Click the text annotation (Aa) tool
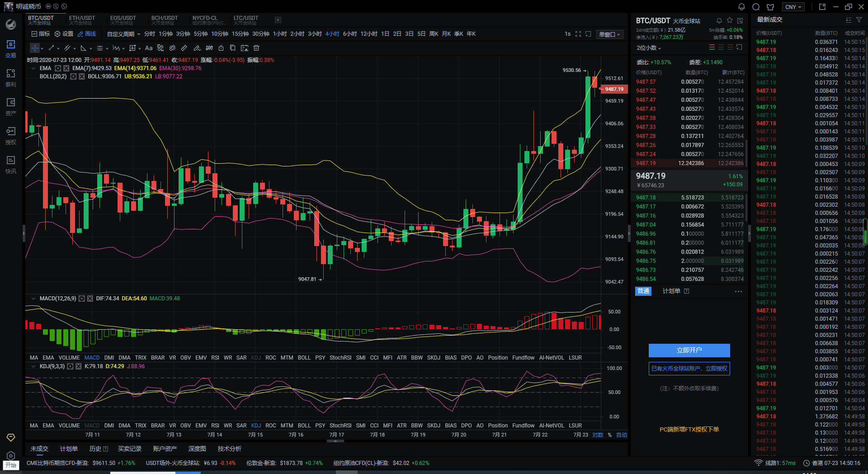Image resolution: width=868 pixels, height=474 pixels. [x=149, y=48]
